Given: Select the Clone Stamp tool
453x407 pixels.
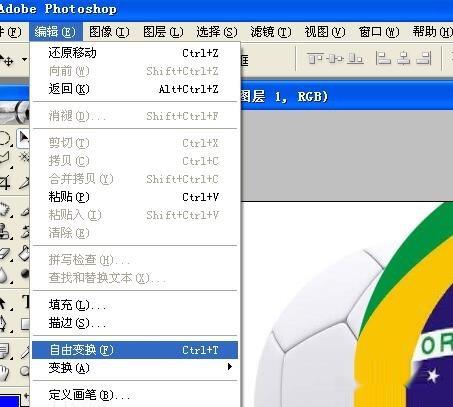Looking at the screenshot, I should (x=5, y=231).
